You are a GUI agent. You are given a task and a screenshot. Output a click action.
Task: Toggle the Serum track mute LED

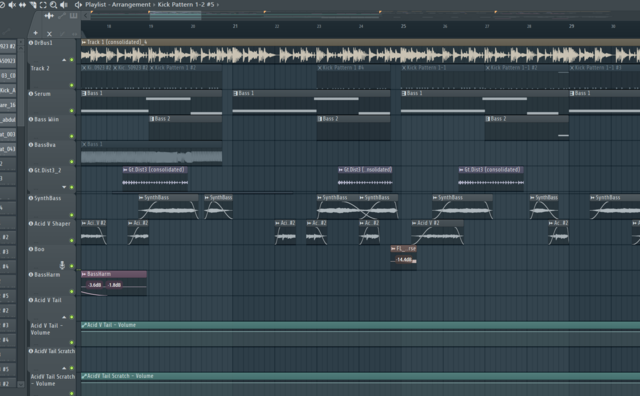coord(72,111)
